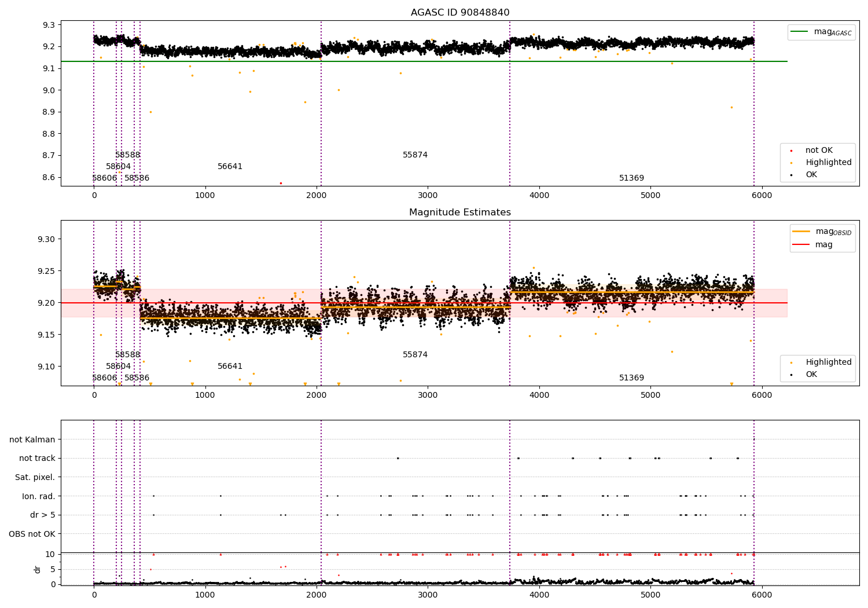Click the 'OBS not OK' row label
Viewport: 868px width, 608px height.
coord(32,534)
